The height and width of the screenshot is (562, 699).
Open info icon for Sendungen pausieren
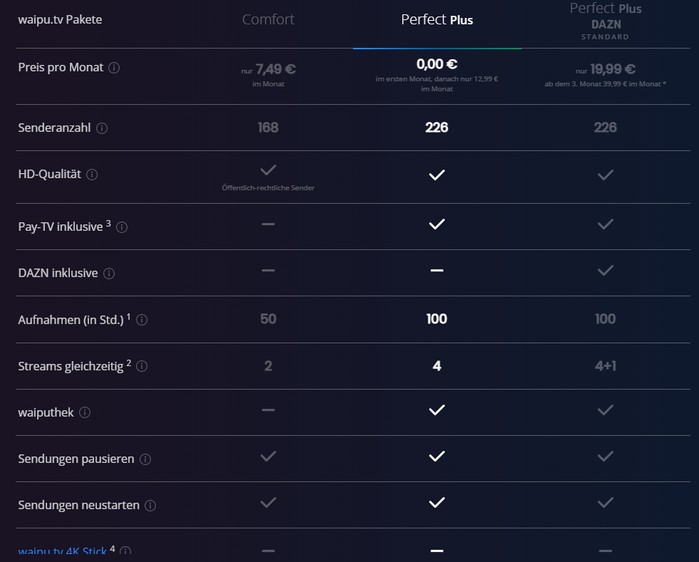(145, 459)
